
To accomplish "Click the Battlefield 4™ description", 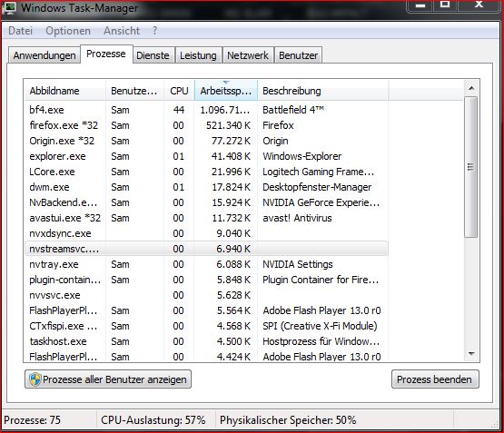I will [293, 110].
